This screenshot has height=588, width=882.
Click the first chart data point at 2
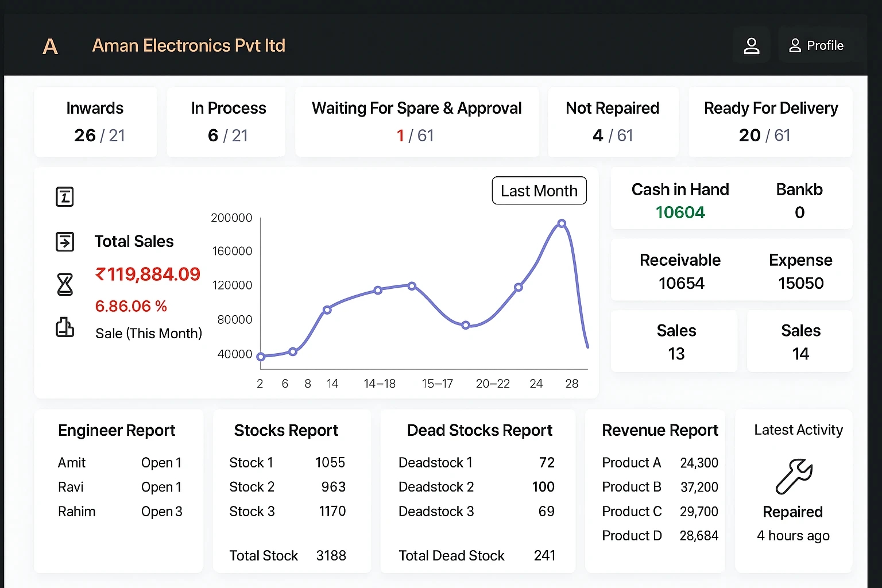pyautogui.click(x=261, y=357)
